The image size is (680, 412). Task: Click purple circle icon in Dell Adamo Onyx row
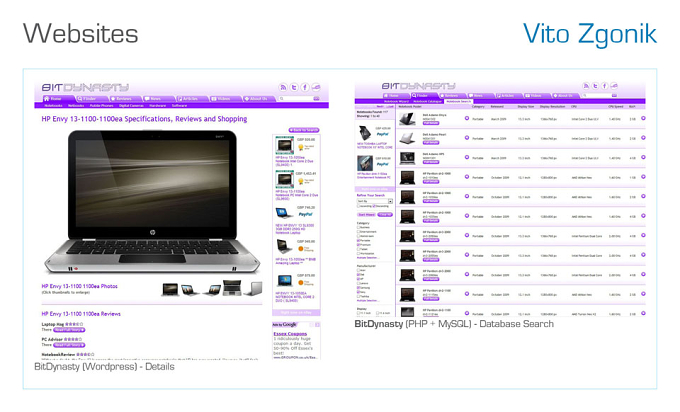point(467,118)
